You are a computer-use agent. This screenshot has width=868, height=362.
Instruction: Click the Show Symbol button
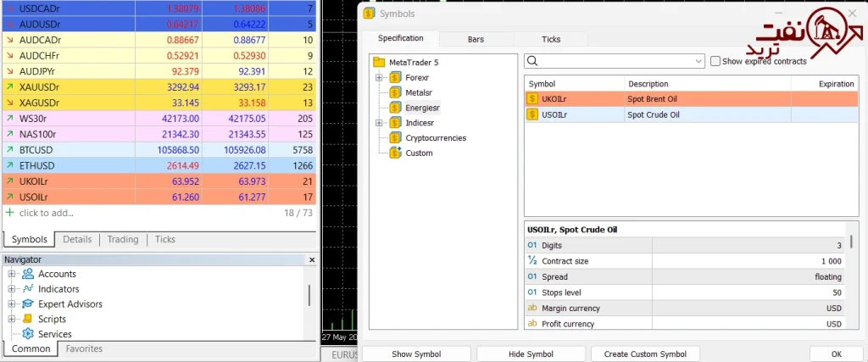(416, 354)
